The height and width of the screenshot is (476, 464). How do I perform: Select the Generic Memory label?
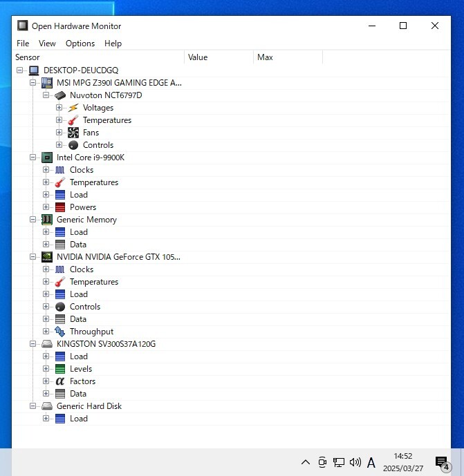point(86,220)
